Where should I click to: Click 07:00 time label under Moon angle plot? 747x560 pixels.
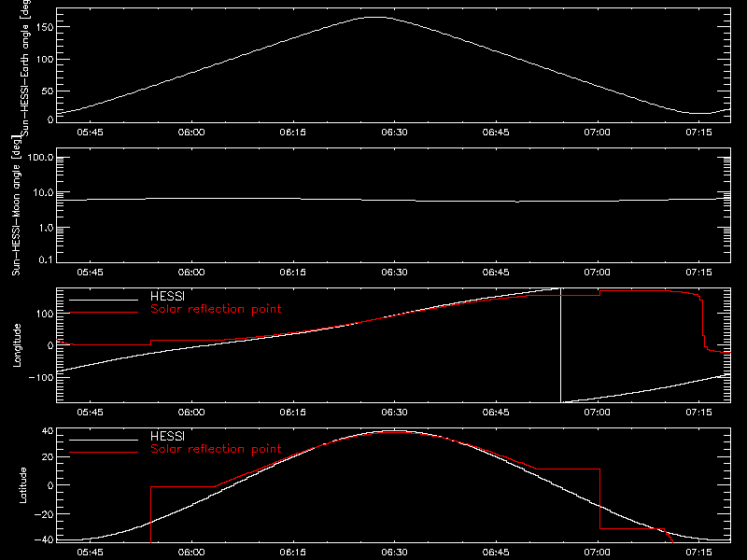(x=598, y=272)
